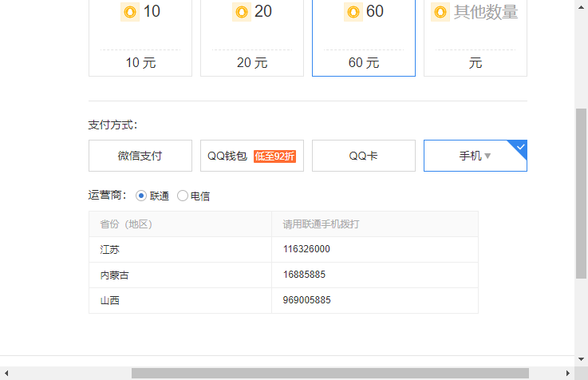Click the 请用联通手机拨打 column header
Screen dimensions: 588x380
click(375, 224)
